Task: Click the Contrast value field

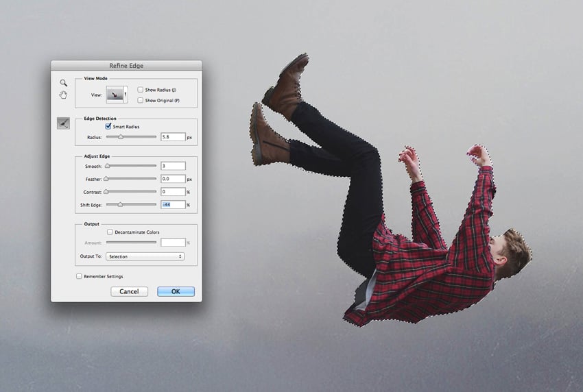Action: [x=173, y=192]
